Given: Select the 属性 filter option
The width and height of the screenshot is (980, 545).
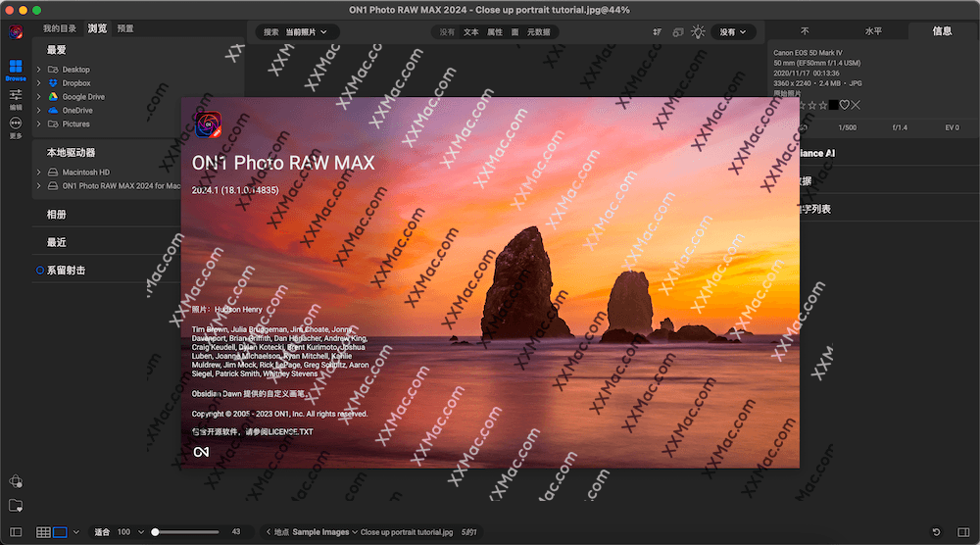Looking at the screenshot, I should 495,32.
